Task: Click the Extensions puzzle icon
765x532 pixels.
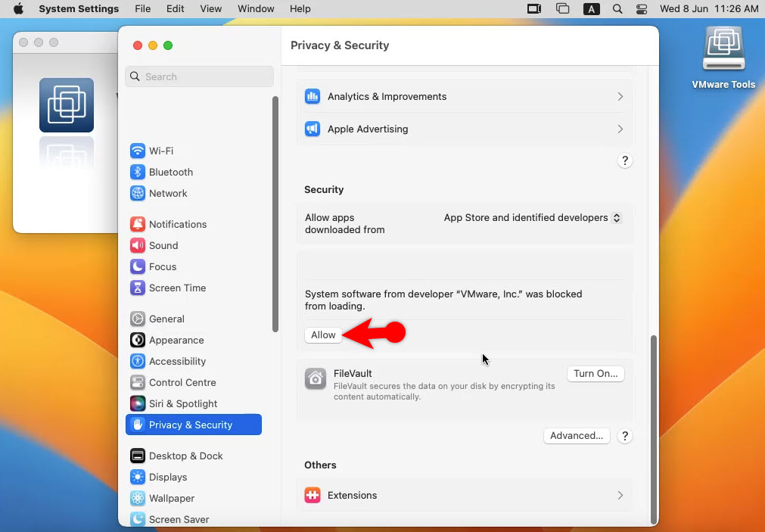Action: (313, 496)
